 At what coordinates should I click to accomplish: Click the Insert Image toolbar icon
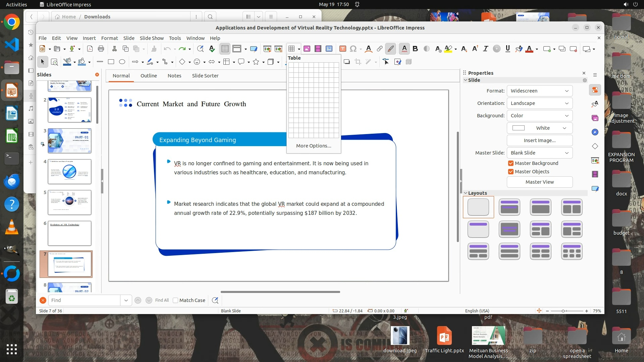coord(307,49)
